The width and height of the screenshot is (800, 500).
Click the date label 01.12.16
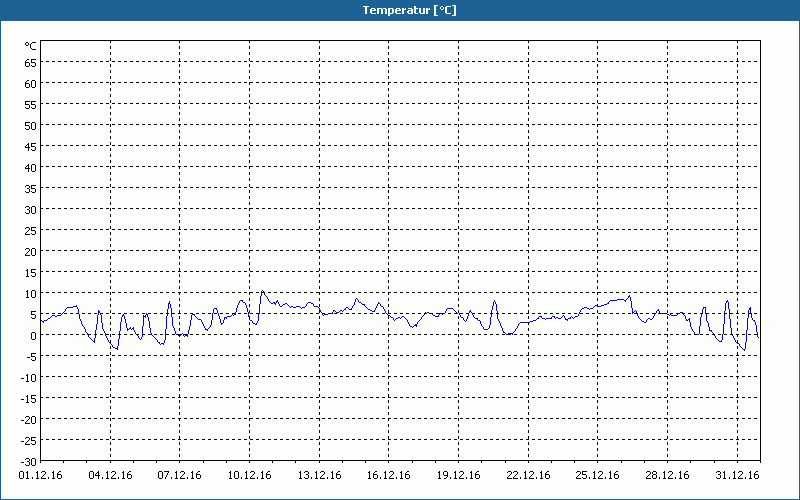[40, 476]
